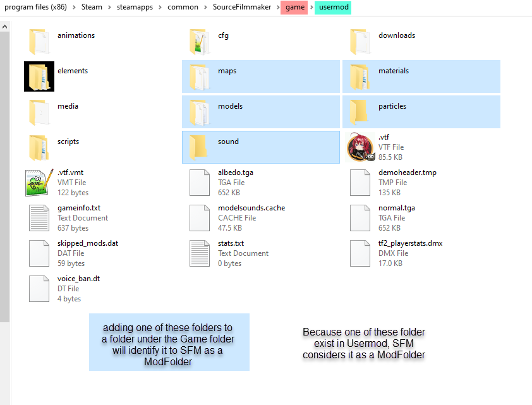
Task: Select the 'tf2_playerstats.dmx' file name
Action: 411,243
